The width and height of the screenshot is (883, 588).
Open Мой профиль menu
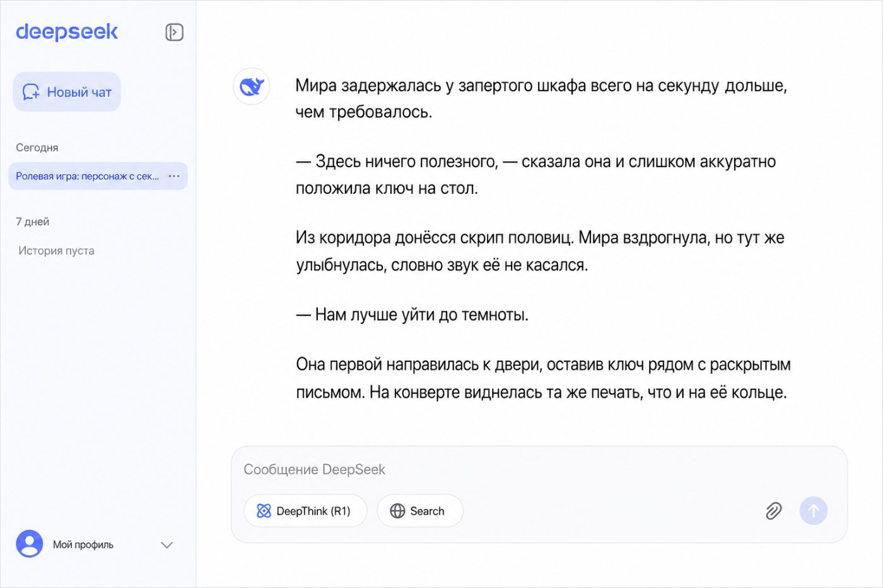click(x=83, y=545)
